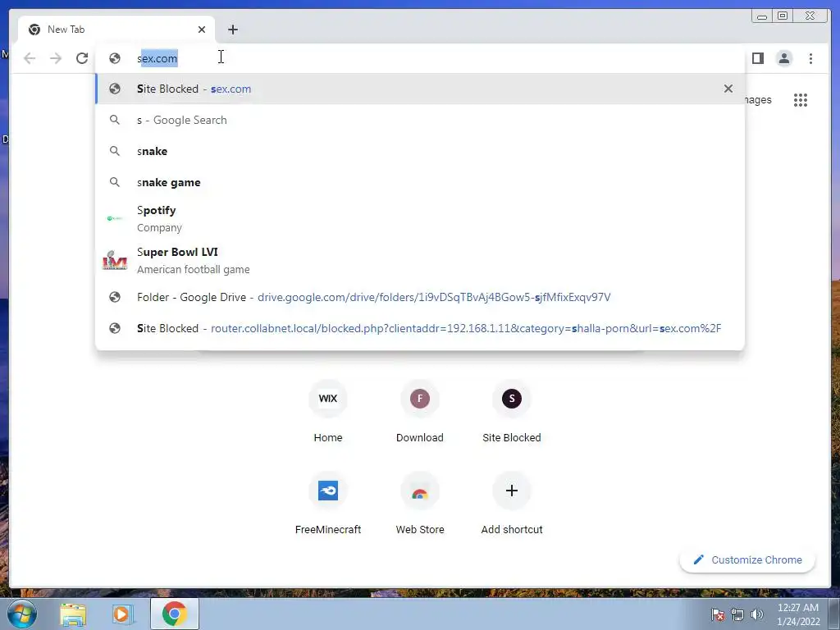Click the Super Bowl LVI logo thumbnail
This screenshot has width=840, height=630.
[x=115, y=260]
